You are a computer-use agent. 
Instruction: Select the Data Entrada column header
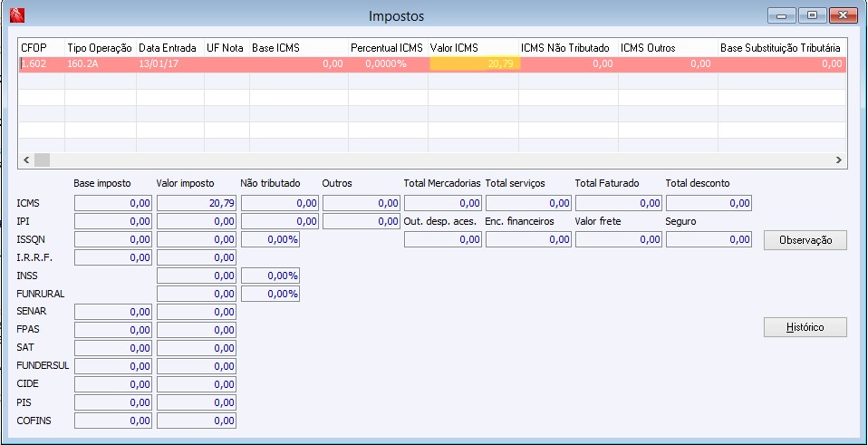pos(170,48)
